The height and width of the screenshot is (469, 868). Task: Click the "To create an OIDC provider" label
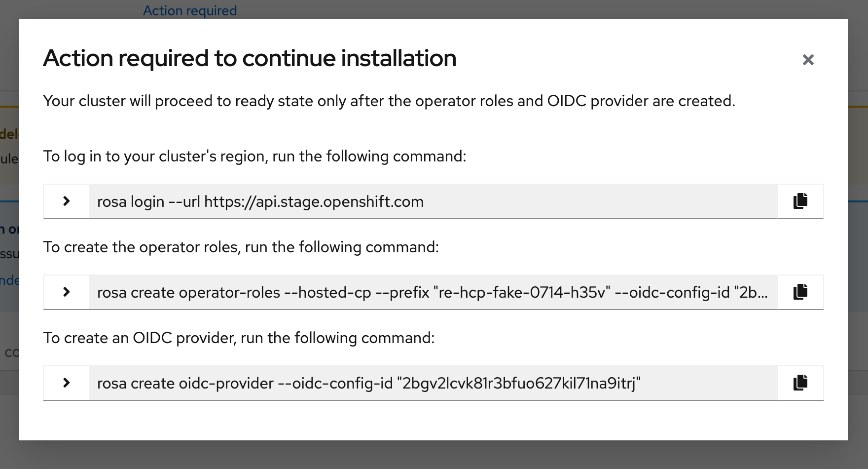tap(239, 338)
